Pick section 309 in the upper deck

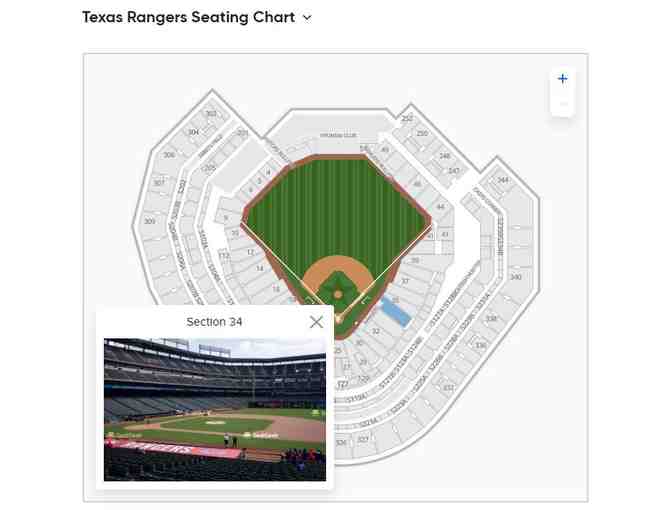[x=149, y=221]
